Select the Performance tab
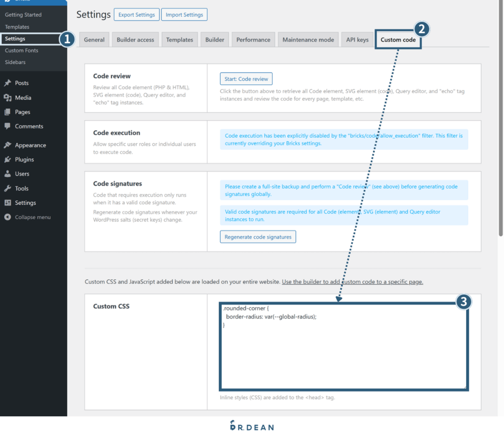The image size is (504, 434). click(x=254, y=40)
